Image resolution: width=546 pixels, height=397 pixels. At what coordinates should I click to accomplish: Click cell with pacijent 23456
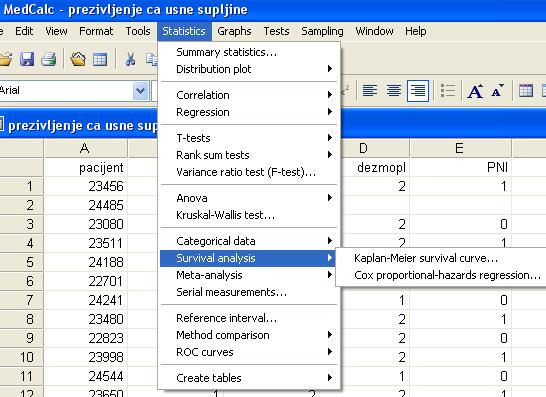point(85,186)
